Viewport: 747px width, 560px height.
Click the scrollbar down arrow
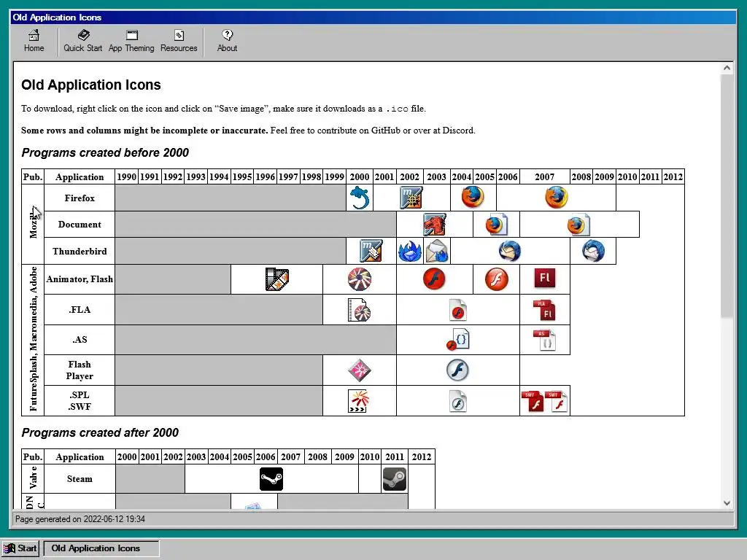[727, 503]
